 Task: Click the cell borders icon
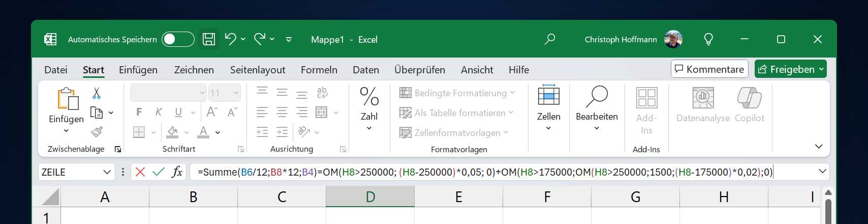click(139, 132)
